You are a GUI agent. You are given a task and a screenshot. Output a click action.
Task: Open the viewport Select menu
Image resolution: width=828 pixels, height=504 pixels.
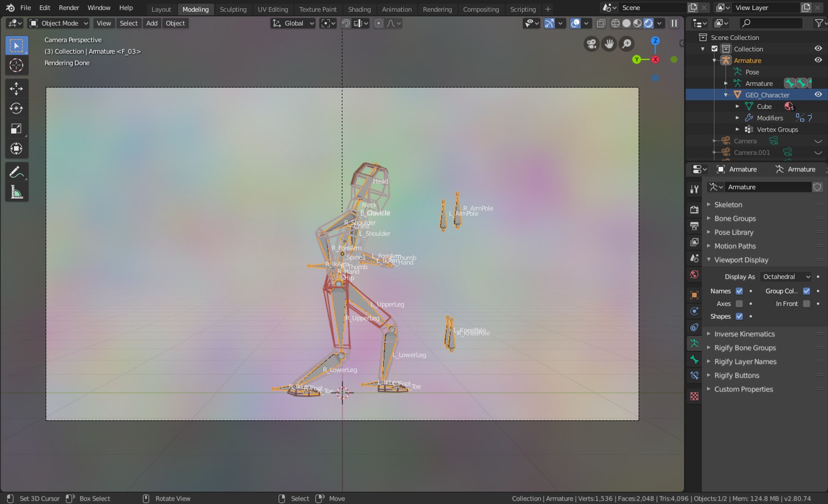[128, 23]
